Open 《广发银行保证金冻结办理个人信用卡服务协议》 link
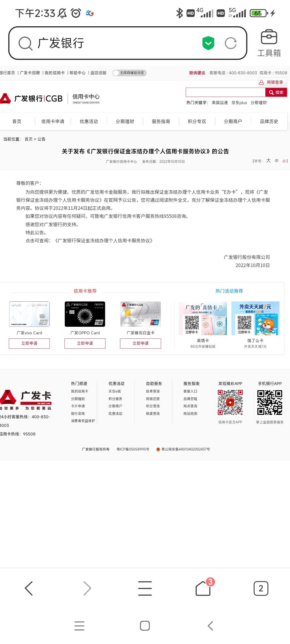The image size is (290, 644). coord(104,241)
